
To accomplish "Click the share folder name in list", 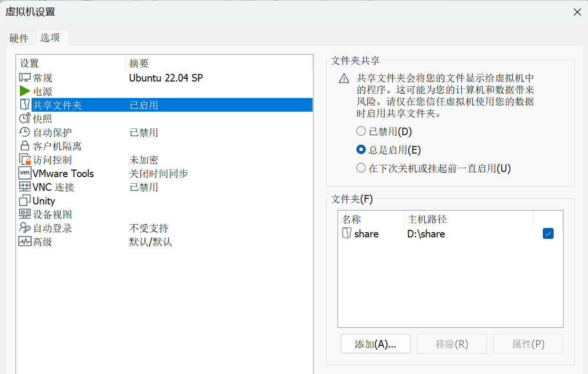I will click(x=366, y=234).
